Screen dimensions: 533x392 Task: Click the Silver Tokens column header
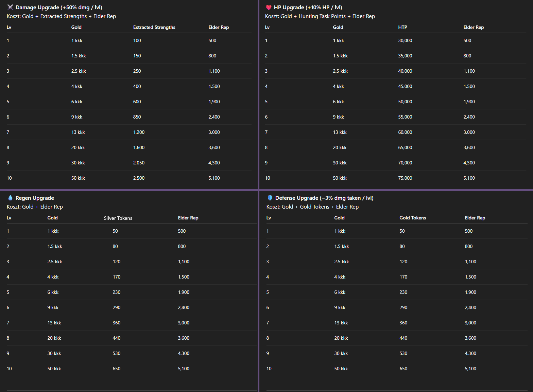tap(118, 218)
